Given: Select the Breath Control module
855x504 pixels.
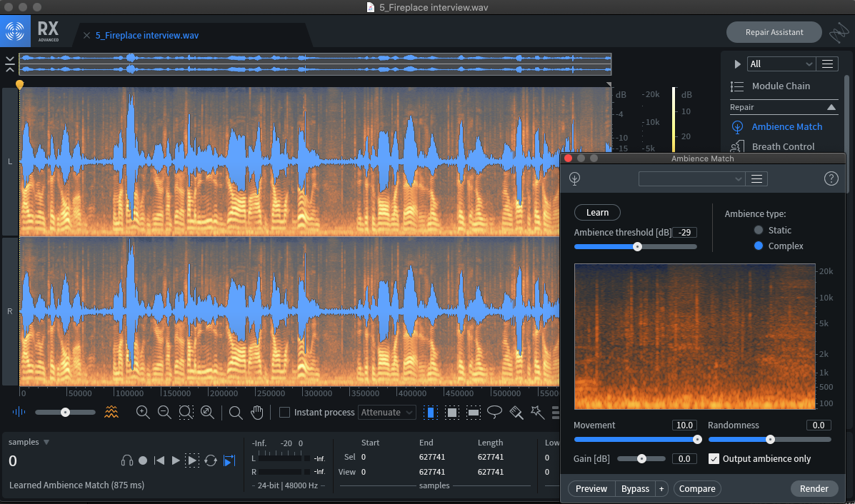Looking at the screenshot, I should (x=783, y=146).
